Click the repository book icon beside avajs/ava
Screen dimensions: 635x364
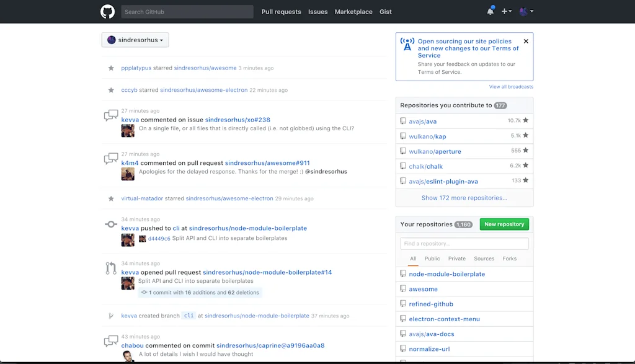point(403,121)
